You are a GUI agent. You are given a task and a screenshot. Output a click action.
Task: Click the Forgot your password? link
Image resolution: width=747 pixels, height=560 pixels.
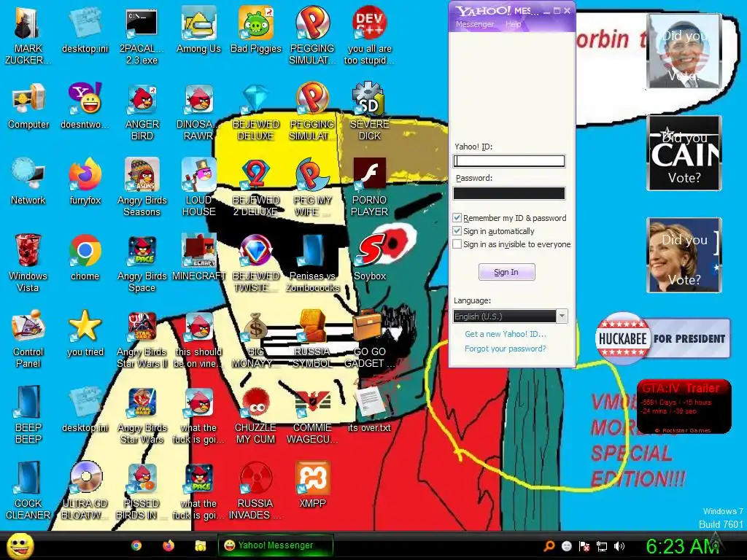(506, 349)
